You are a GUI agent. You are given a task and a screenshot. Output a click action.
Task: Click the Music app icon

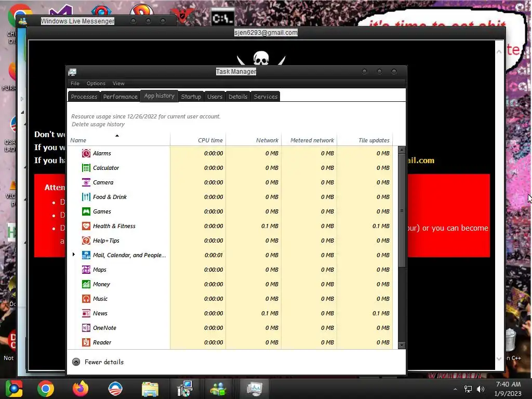tap(86, 299)
